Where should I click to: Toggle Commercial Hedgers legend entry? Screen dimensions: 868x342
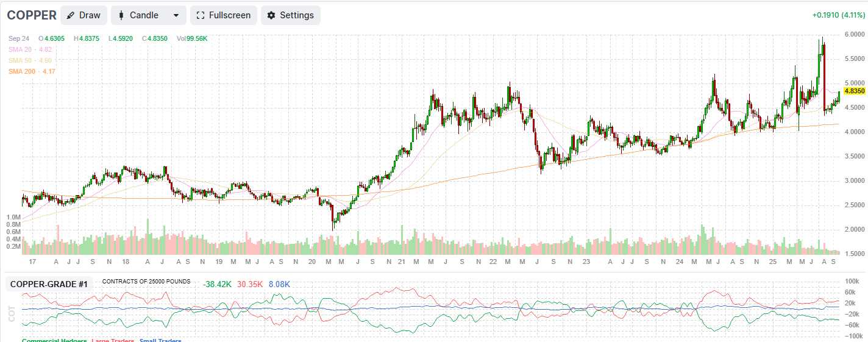pos(54,340)
